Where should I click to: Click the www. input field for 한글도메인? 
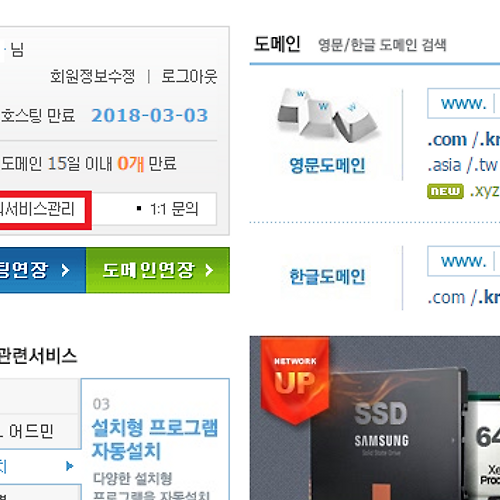(464, 261)
